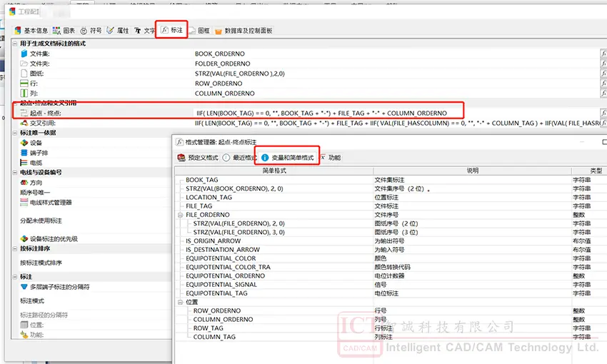Open formula editor for 文件夹 row
Viewport: 607px width, 364px height.
603,64
